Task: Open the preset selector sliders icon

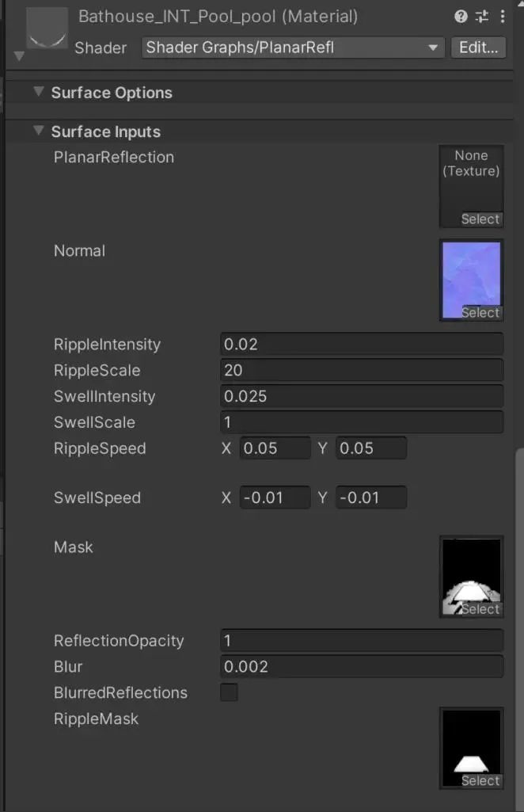Action: [x=482, y=17]
